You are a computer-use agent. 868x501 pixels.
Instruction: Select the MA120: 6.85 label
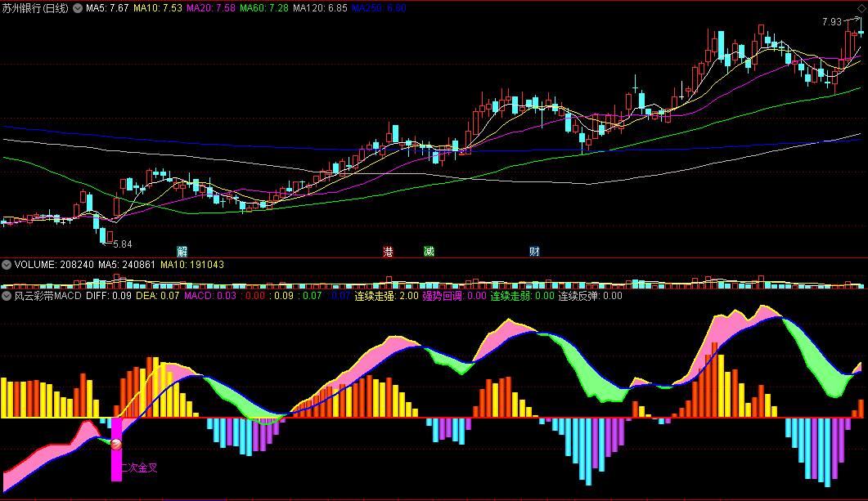[320, 8]
